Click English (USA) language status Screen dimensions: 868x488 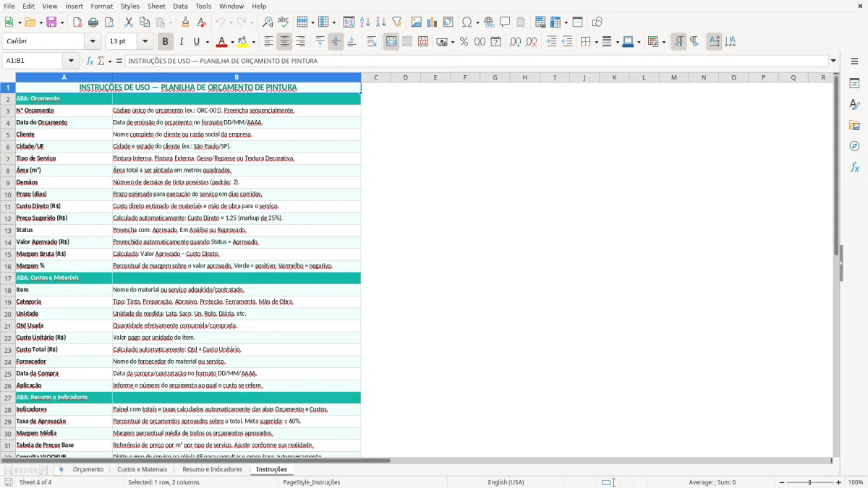click(506, 482)
